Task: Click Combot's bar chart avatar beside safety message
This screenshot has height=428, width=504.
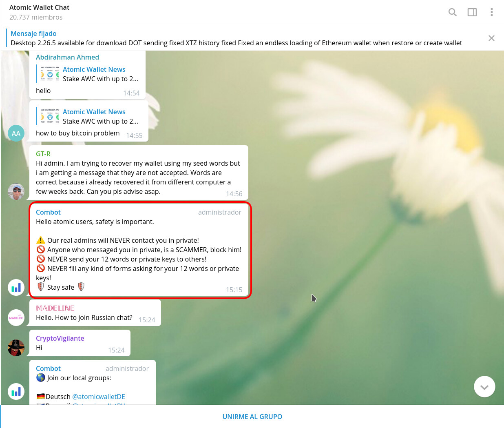Action: pos(16,288)
